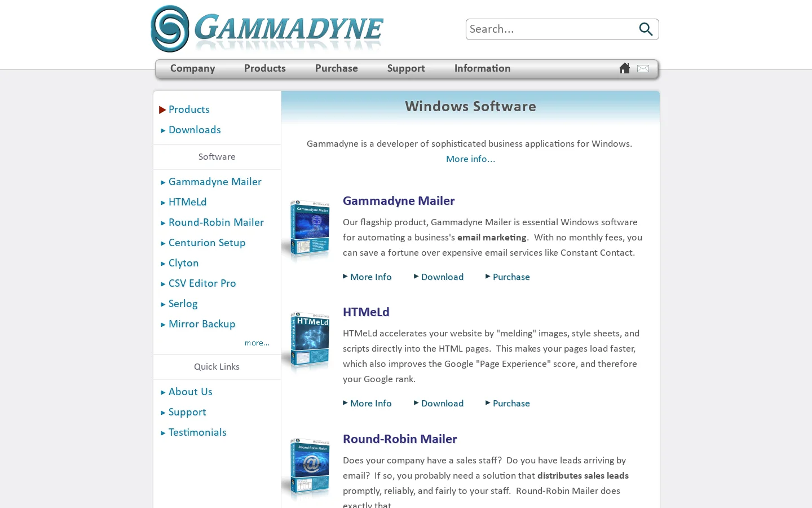Open the Gammadyne Mailer heading link
Viewport: 812px width, 508px height.
[x=399, y=201]
